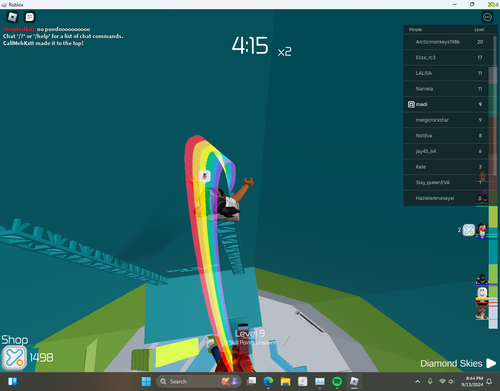Select player madi in leaderboard
The width and height of the screenshot is (500, 391).
coord(446,104)
